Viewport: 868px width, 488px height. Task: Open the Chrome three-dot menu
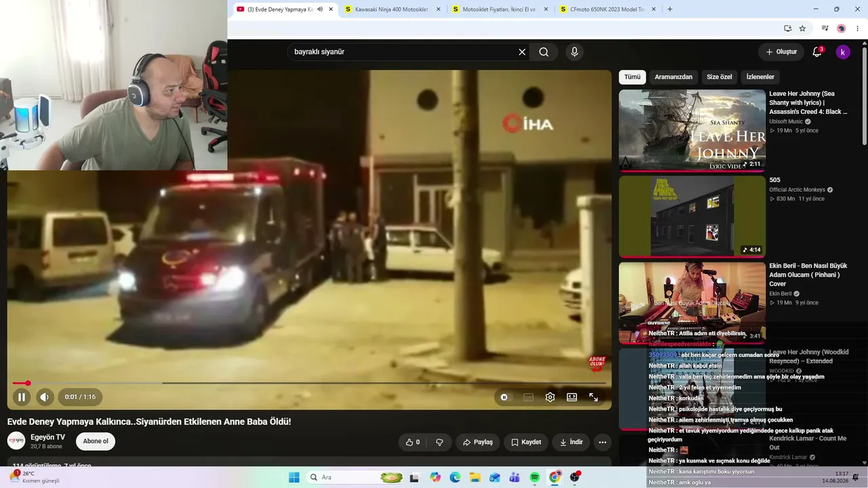point(858,28)
